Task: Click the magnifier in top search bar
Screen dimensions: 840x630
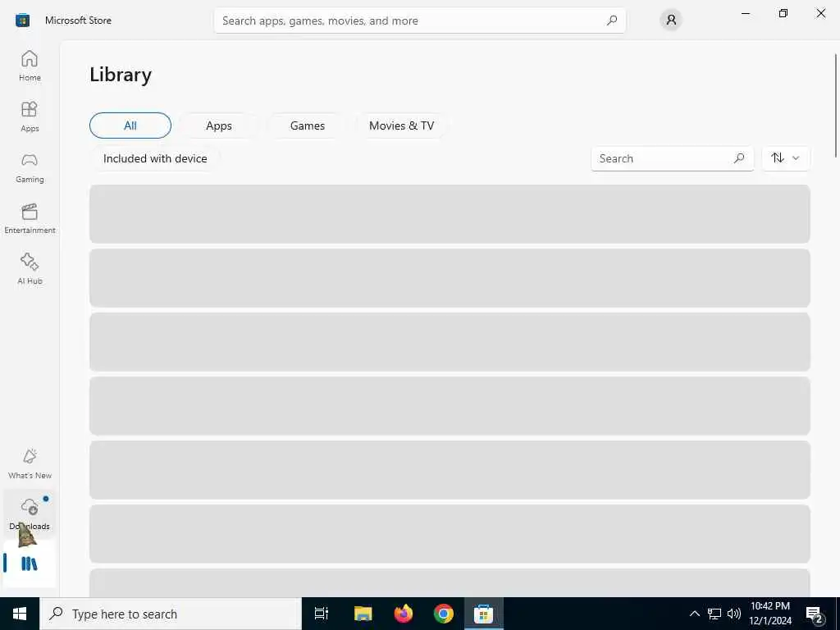Action: [x=612, y=21]
